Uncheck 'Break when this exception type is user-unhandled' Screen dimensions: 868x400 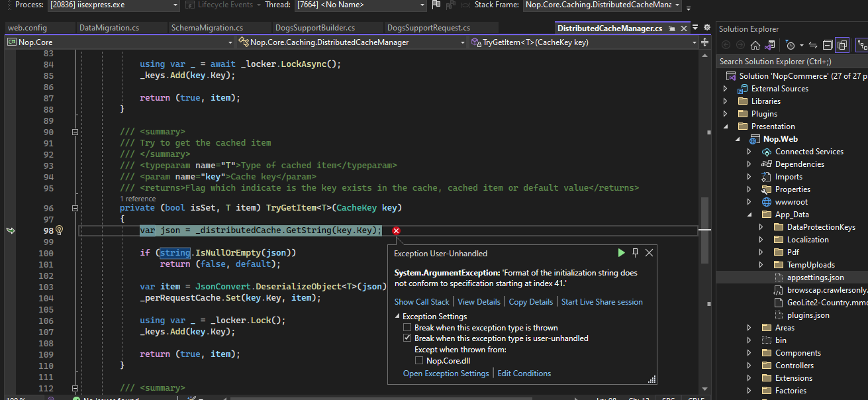coord(408,338)
